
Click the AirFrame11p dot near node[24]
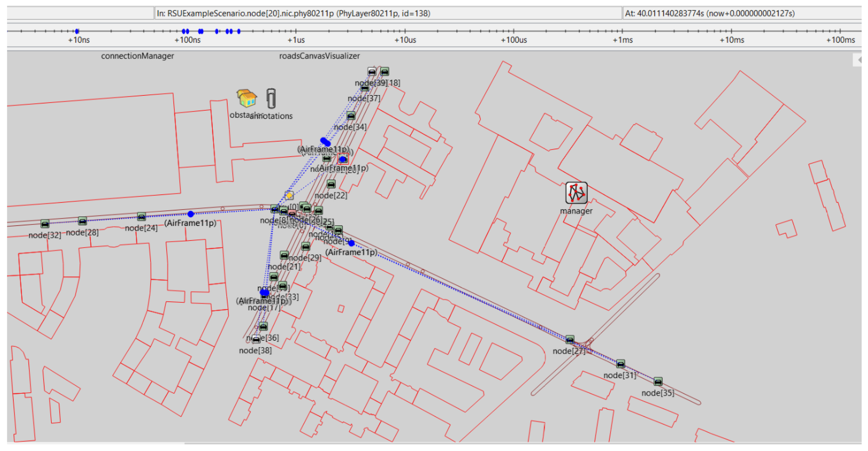(x=191, y=214)
